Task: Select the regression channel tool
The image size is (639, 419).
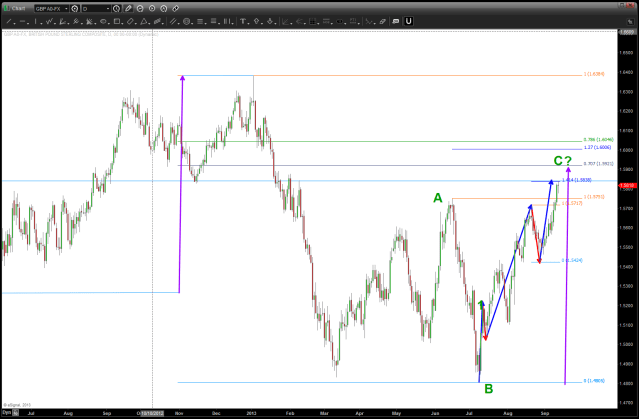Action: (157, 21)
